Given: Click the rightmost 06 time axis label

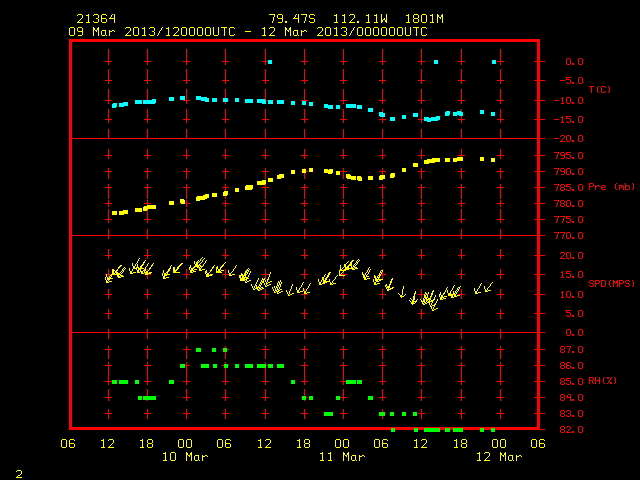Looking at the screenshot, I should click(x=538, y=444).
